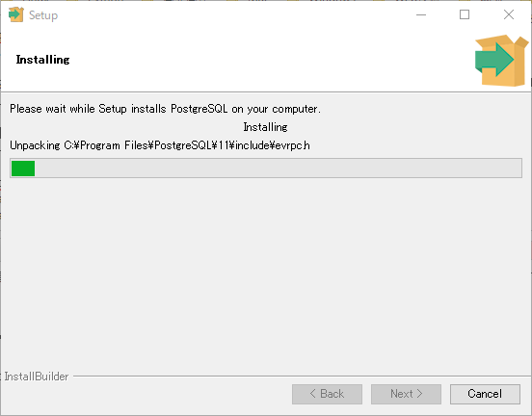Click the right chevron on Next button
The height and width of the screenshot is (416, 532).
pyautogui.click(x=419, y=394)
